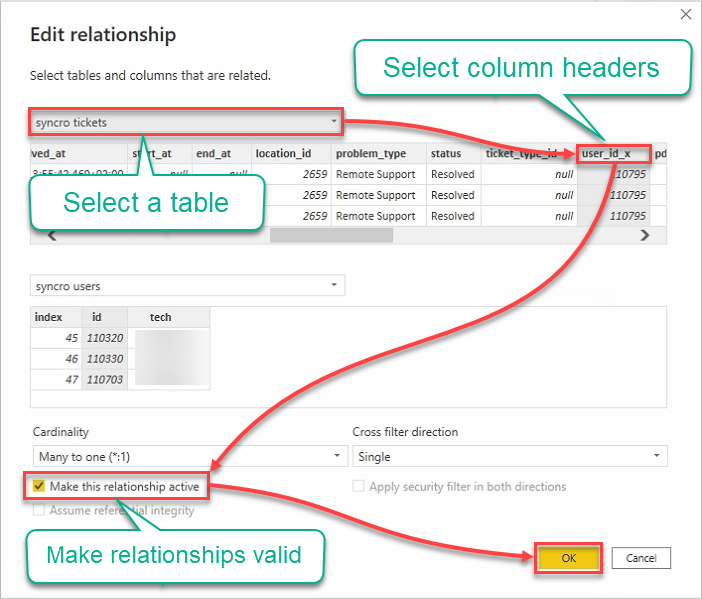Open the Cross filter direction Single dropdown

click(x=509, y=456)
